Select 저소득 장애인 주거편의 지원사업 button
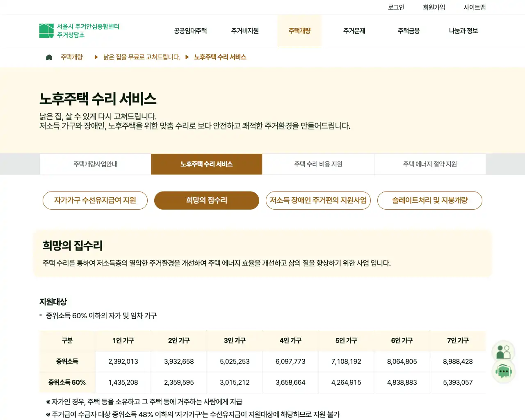Image resolution: width=525 pixels, height=420 pixels. [x=318, y=200]
